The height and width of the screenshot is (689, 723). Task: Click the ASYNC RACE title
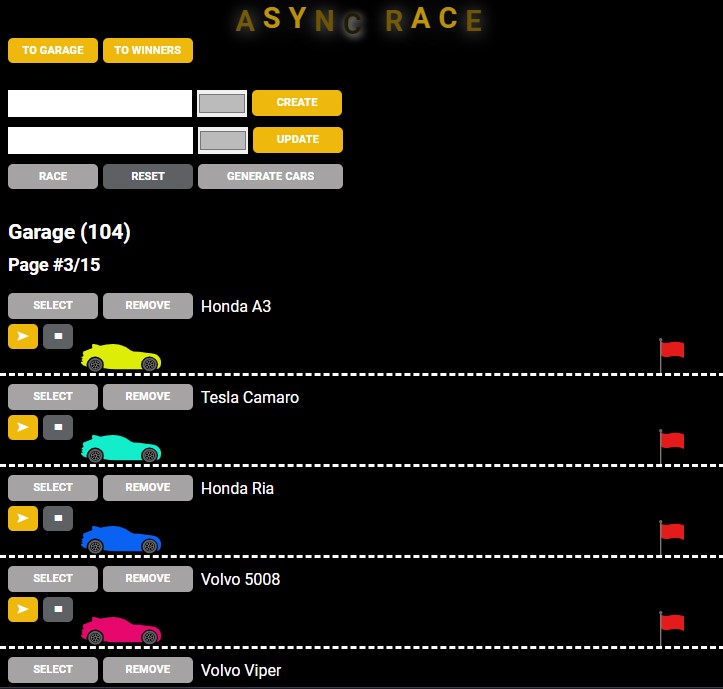coord(359,20)
